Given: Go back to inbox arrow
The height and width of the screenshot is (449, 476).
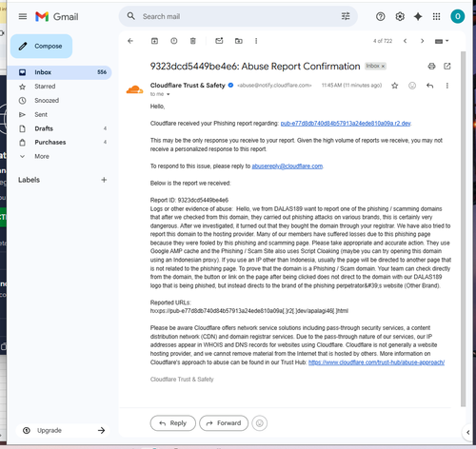Looking at the screenshot, I should pyautogui.click(x=130, y=41).
